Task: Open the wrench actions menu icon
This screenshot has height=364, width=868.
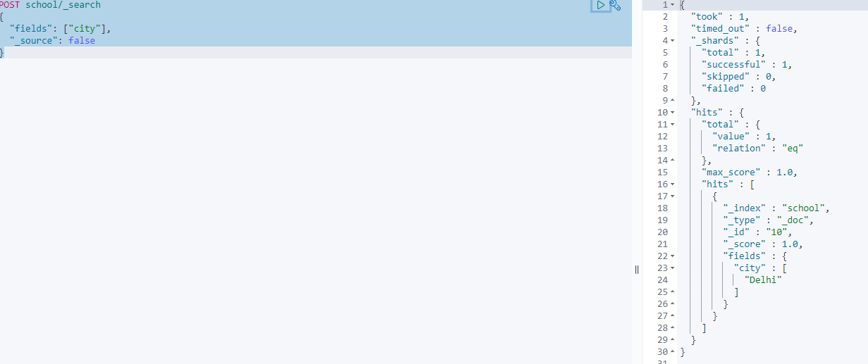Action: click(615, 6)
